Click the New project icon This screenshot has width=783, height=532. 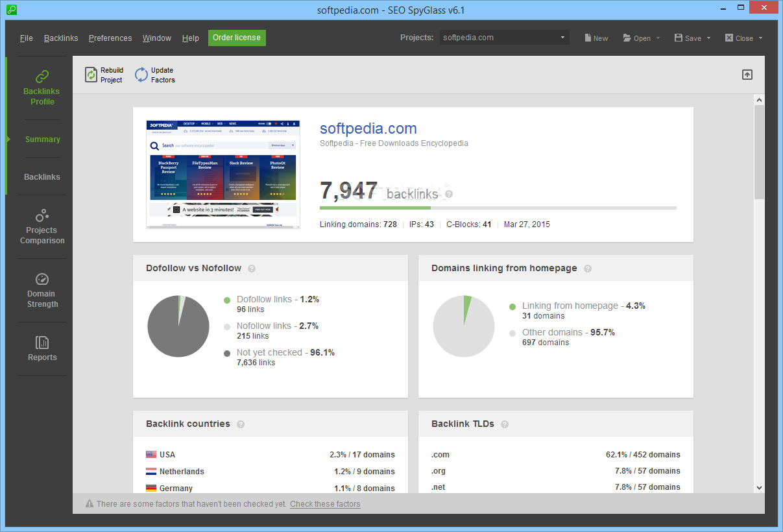[588, 38]
